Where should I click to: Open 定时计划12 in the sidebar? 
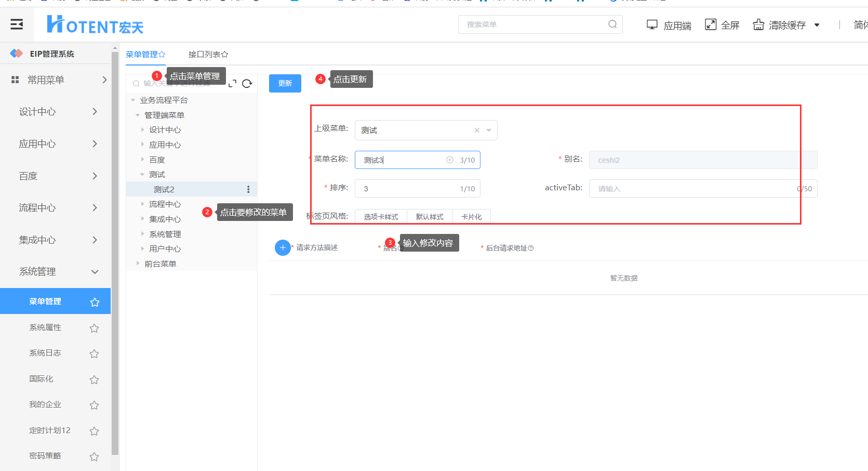pos(50,430)
